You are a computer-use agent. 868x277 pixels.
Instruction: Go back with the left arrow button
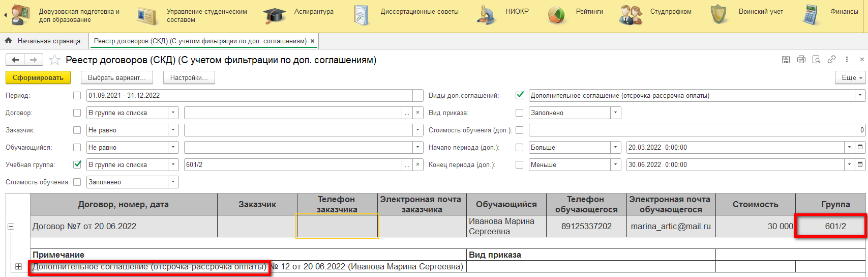coord(15,60)
